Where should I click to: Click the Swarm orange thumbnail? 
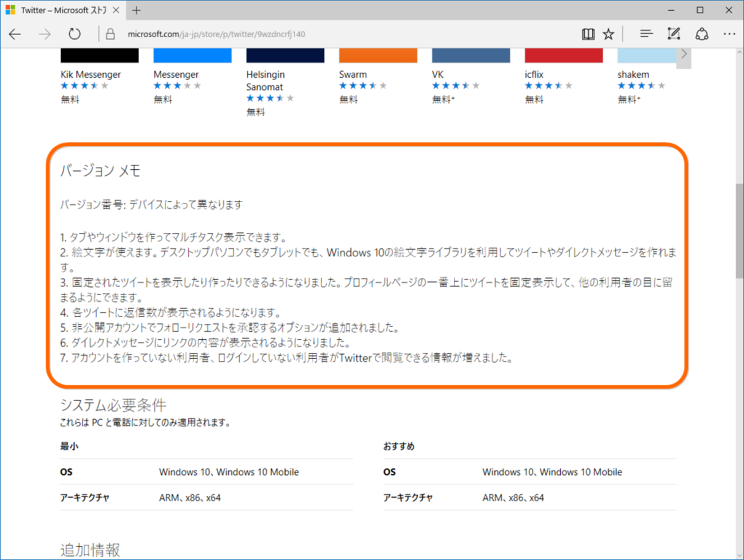click(378, 55)
